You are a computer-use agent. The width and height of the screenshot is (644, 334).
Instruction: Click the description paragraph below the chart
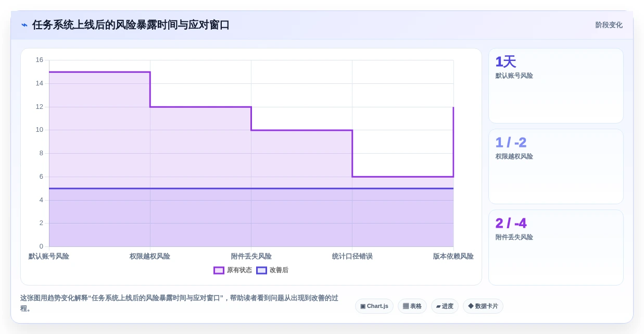tap(180, 303)
